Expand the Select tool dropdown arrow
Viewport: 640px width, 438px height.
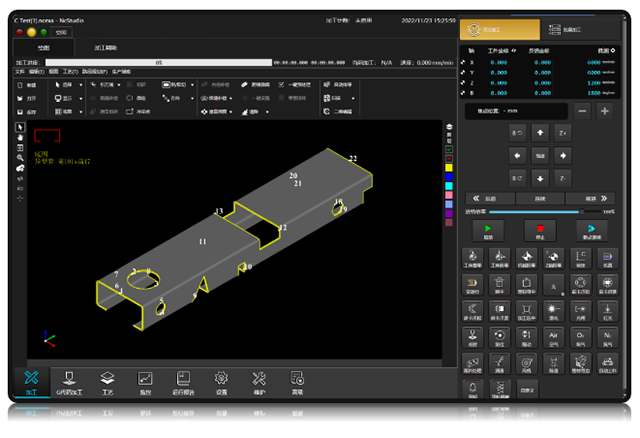click(83, 86)
